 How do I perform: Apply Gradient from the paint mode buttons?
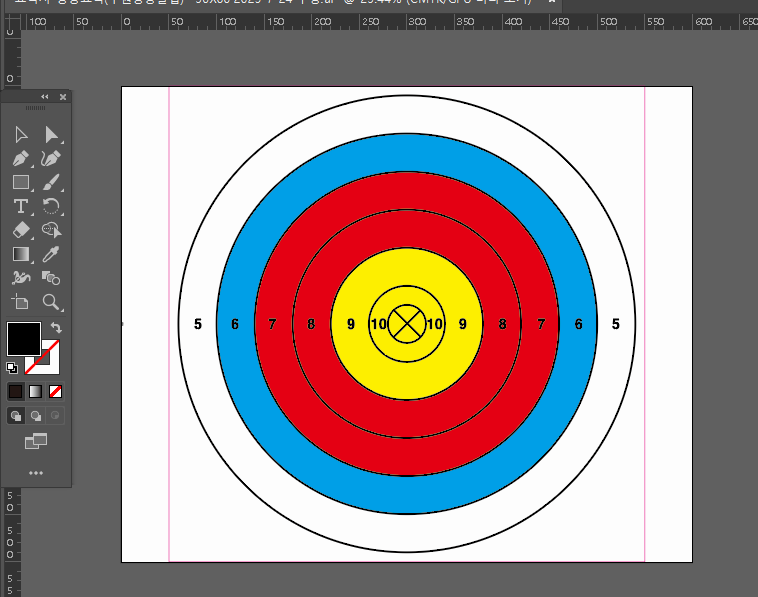(x=36, y=391)
